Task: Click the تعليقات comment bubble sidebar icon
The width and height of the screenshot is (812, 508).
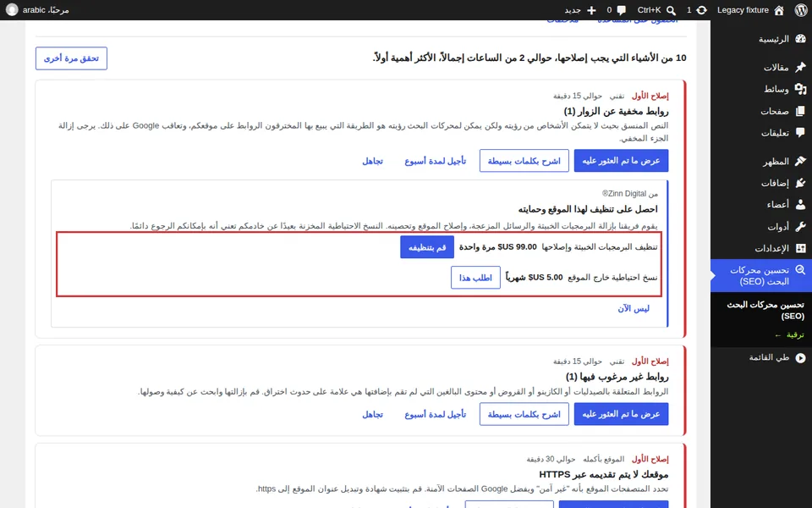Action: pyautogui.click(x=801, y=133)
